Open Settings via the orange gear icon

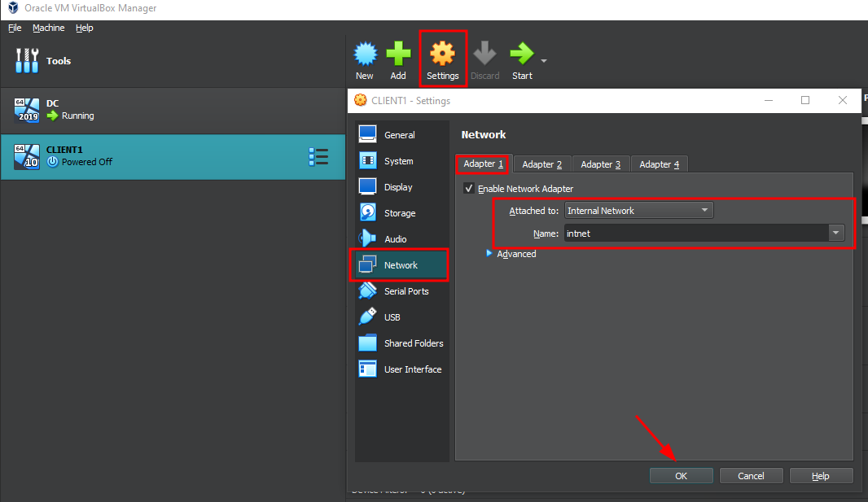442,55
